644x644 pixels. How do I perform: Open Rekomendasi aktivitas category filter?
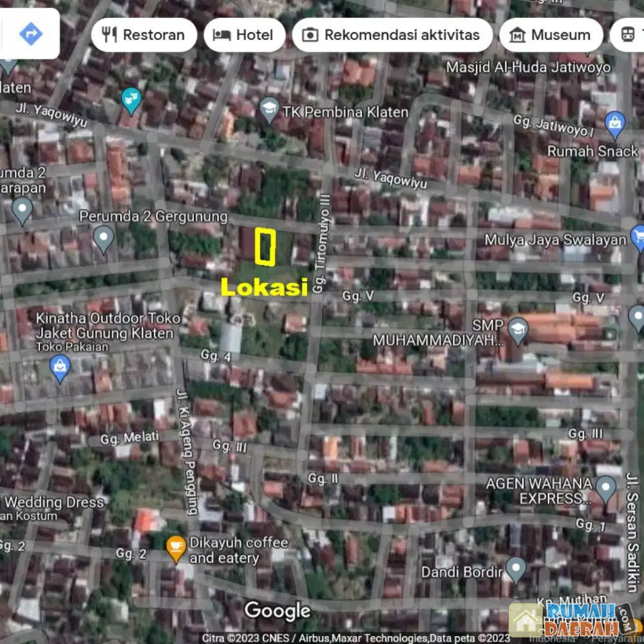coord(392,35)
